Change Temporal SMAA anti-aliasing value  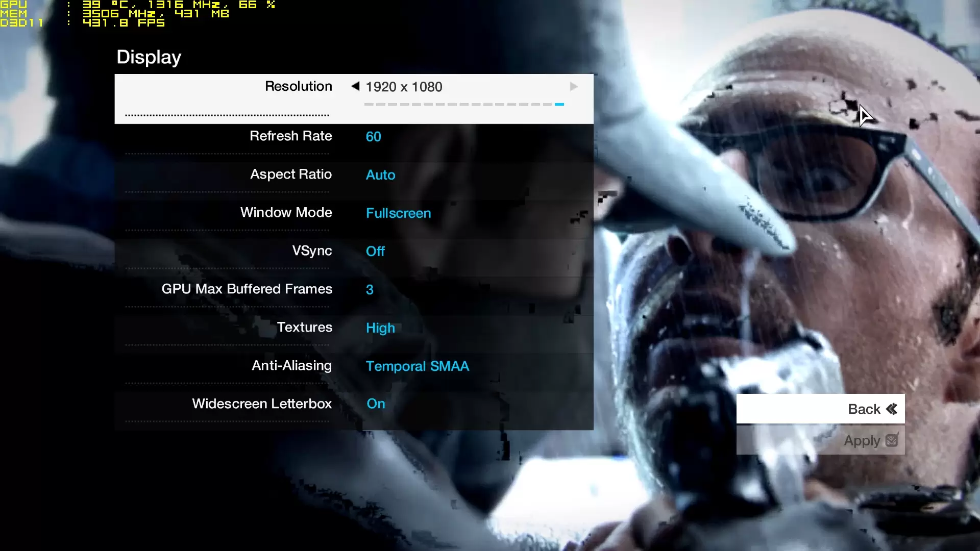pyautogui.click(x=417, y=366)
